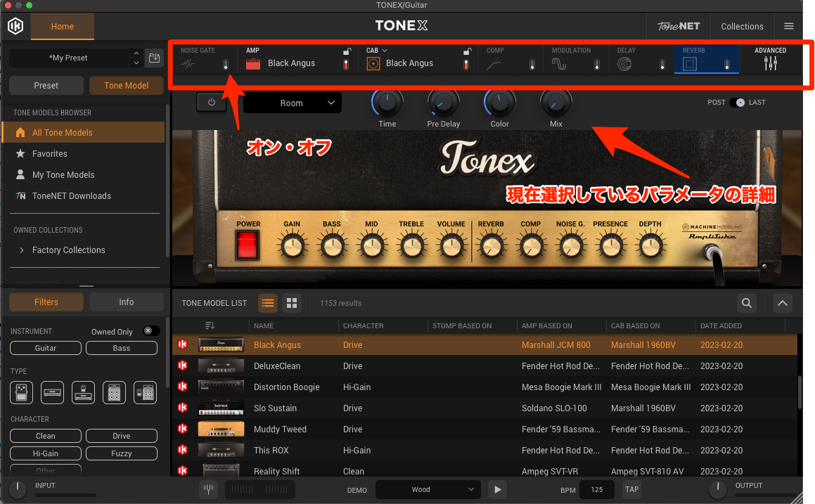Click the Noise Gate waveform icon
This screenshot has width=815, height=504.
point(188,64)
